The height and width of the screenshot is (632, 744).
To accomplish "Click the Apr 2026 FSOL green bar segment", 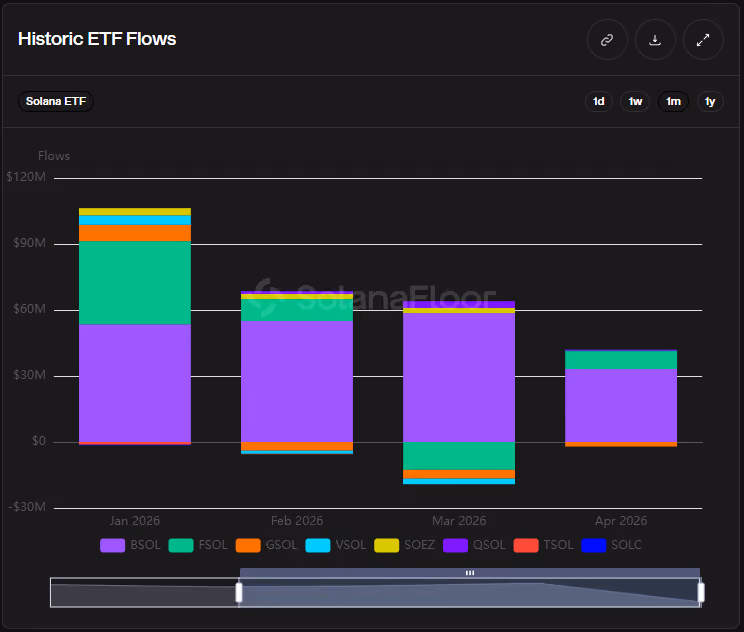I will [621, 360].
